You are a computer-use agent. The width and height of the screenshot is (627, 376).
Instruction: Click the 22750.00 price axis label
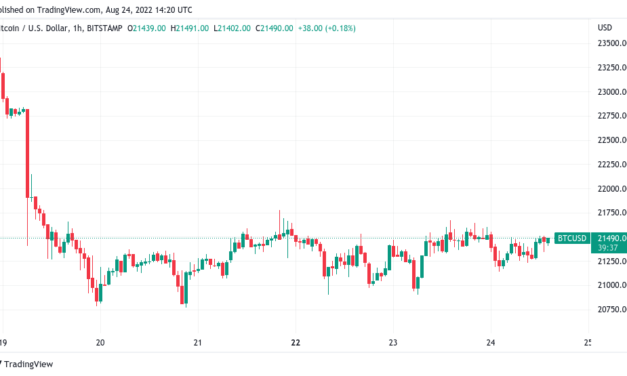coord(612,116)
